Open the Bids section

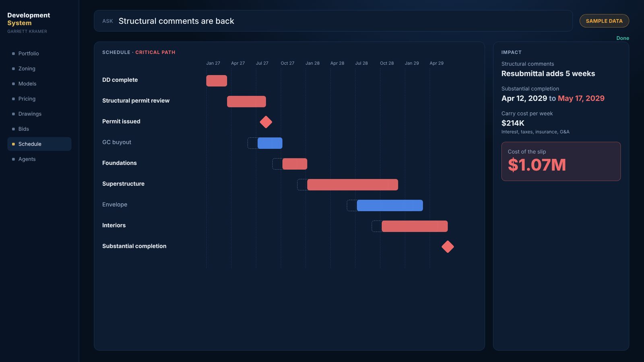39,129
